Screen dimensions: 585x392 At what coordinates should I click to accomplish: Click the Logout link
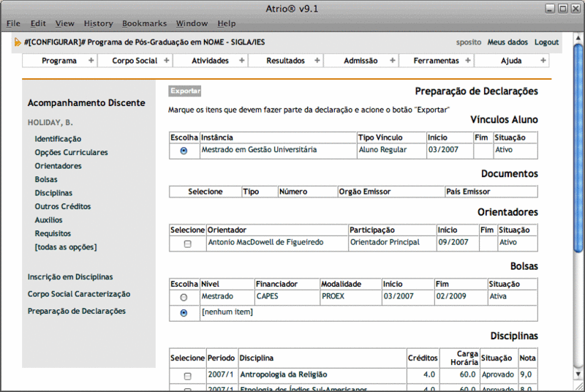click(546, 42)
